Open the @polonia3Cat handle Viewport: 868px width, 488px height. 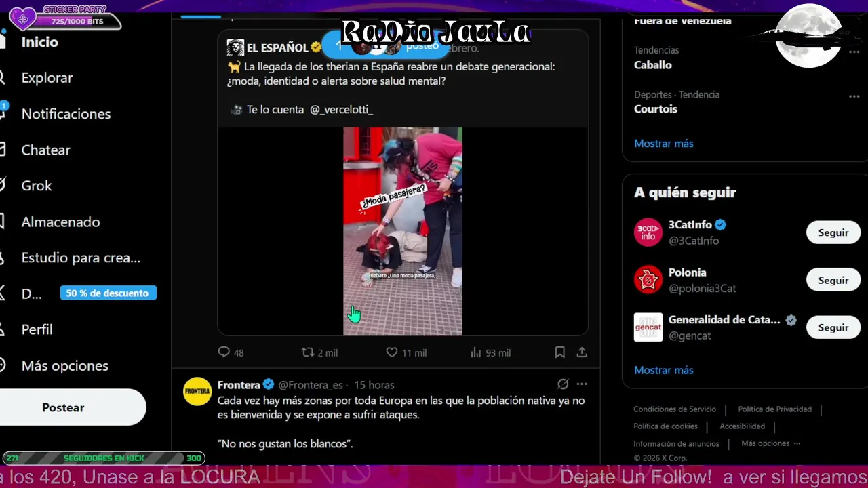(x=703, y=288)
